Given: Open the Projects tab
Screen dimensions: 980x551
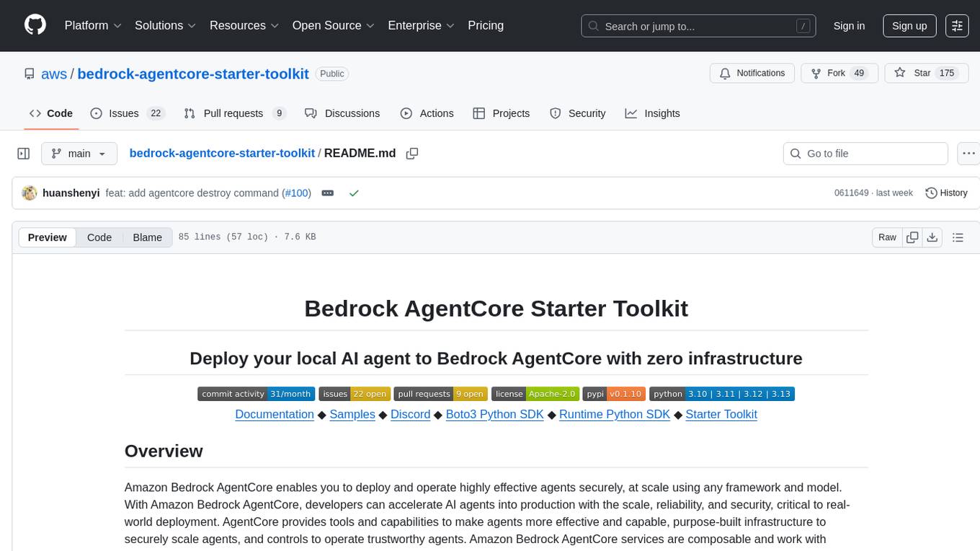Looking at the screenshot, I should coord(502,113).
